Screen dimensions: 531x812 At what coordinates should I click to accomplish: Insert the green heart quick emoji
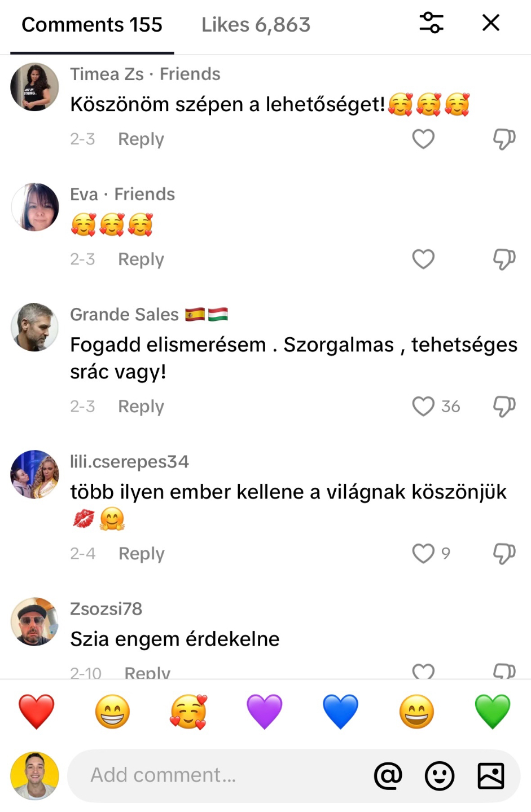(x=492, y=712)
